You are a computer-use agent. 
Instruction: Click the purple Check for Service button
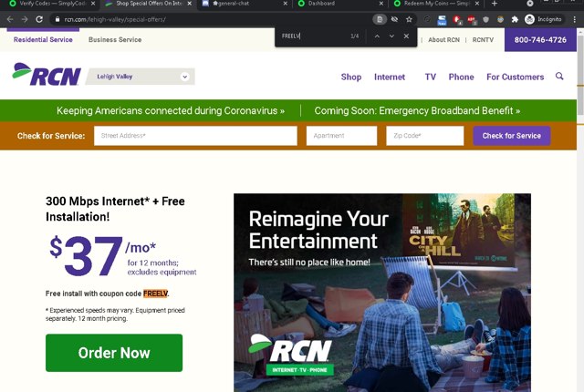(512, 136)
